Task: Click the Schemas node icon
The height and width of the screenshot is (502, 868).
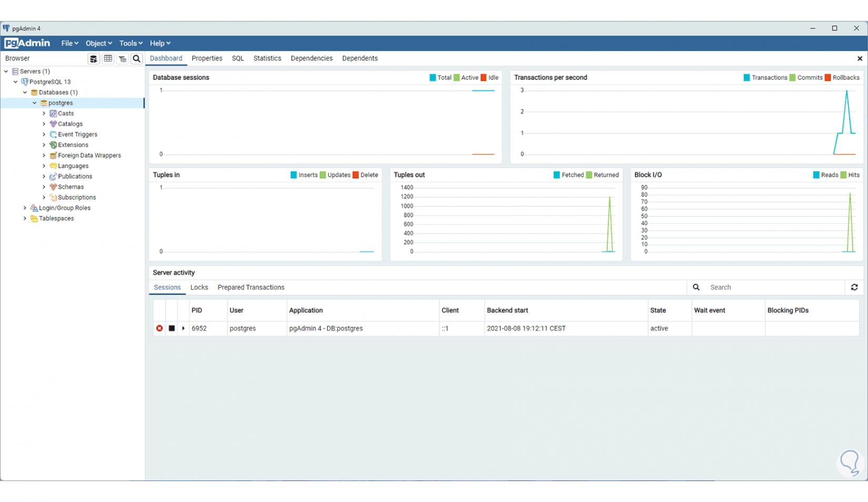Action: coord(53,187)
